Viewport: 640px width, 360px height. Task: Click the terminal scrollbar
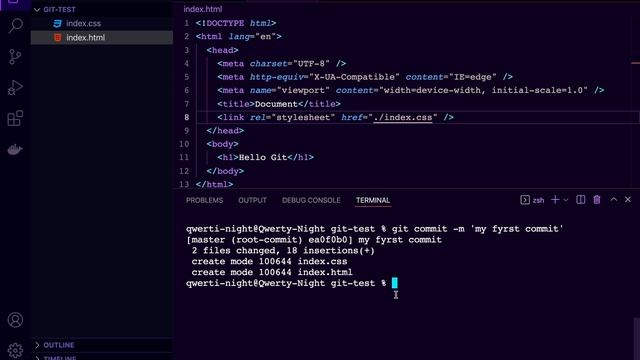click(637, 338)
